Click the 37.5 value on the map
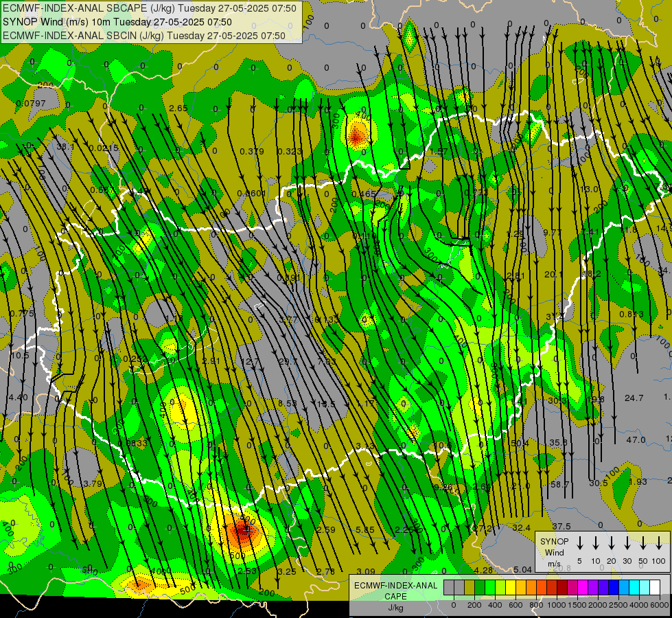 point(561,526)
